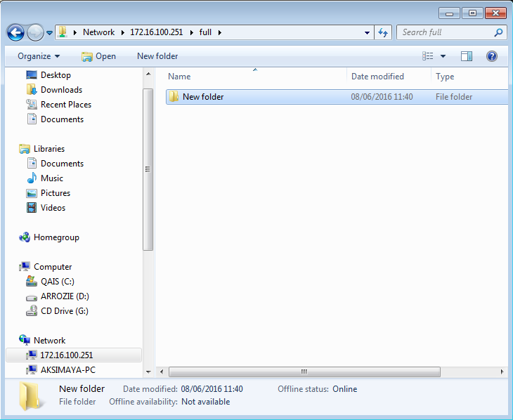Click the QAIS (C:) Windows drive icon

point(32,281)
